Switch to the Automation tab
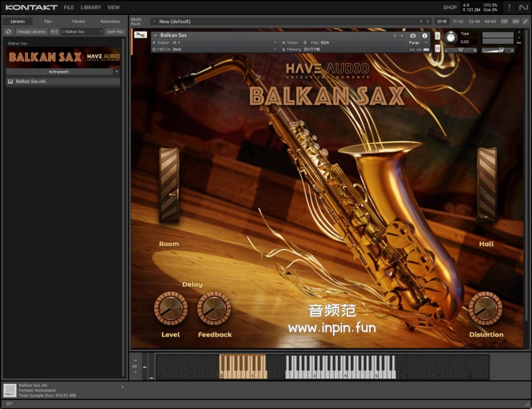 tap(109, 21)
